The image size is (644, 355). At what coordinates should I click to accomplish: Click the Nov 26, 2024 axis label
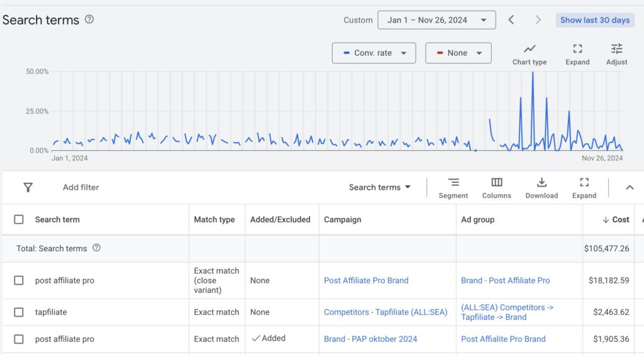(602, 158)
